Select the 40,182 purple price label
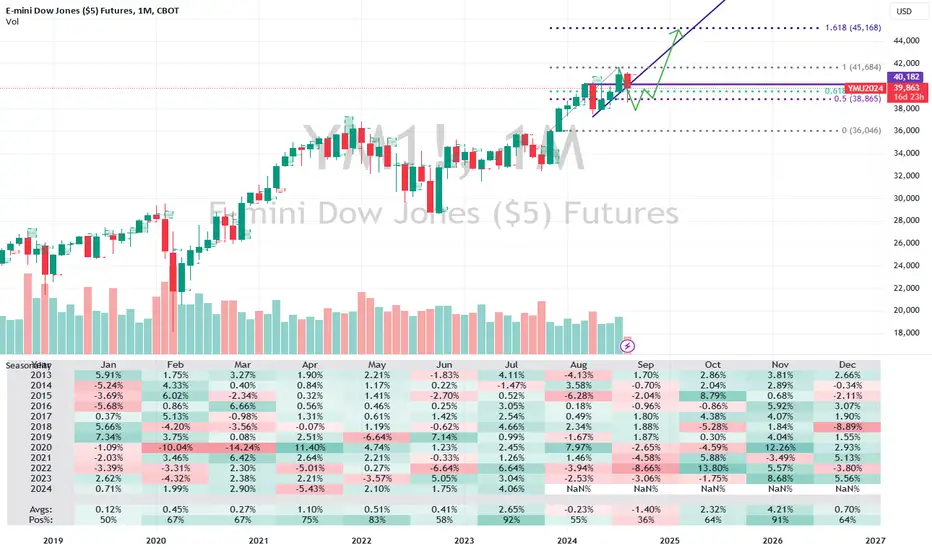 (x=906, y=77)
